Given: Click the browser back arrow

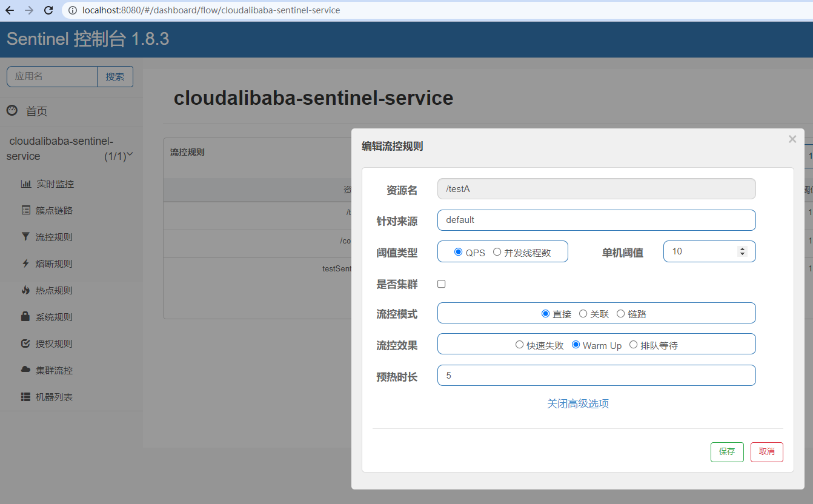Looking at the screenshot, I should 10,10.
